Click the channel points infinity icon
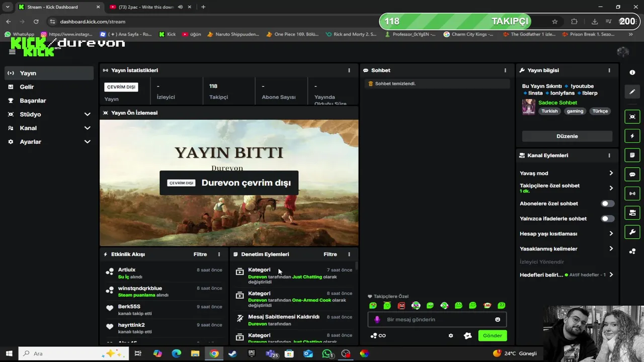This screenshot has height=362, width=644. coord(378,336)
